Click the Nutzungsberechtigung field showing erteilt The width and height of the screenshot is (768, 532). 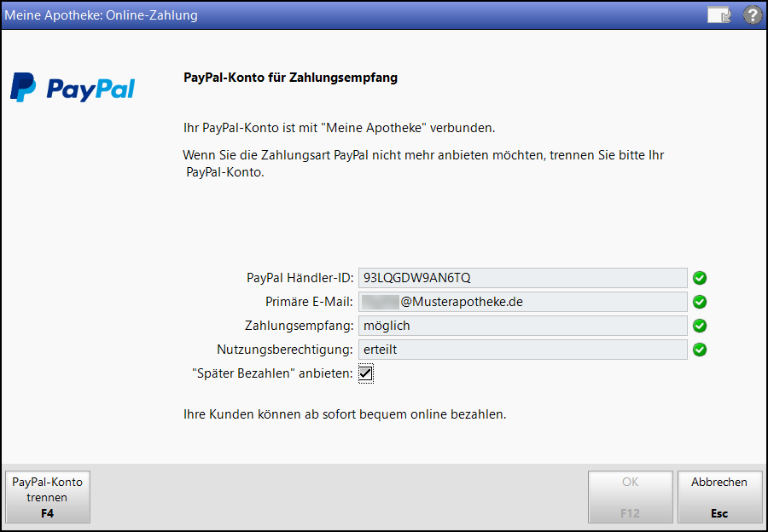(x=522, y=350)
